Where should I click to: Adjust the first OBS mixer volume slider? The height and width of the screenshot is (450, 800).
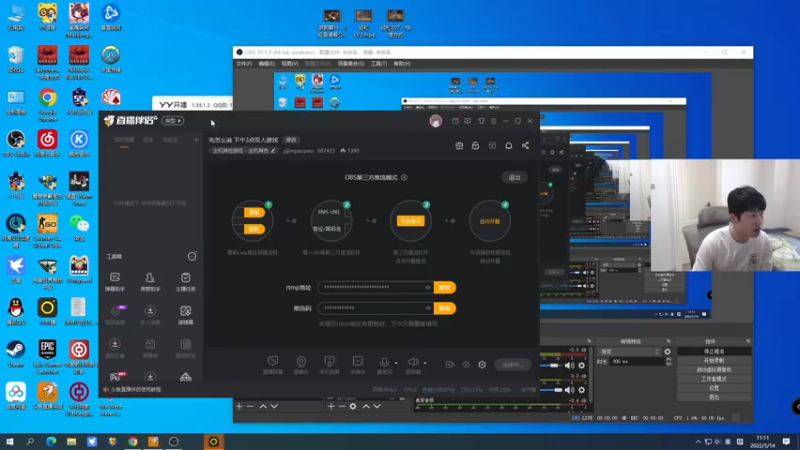point(552,365)
